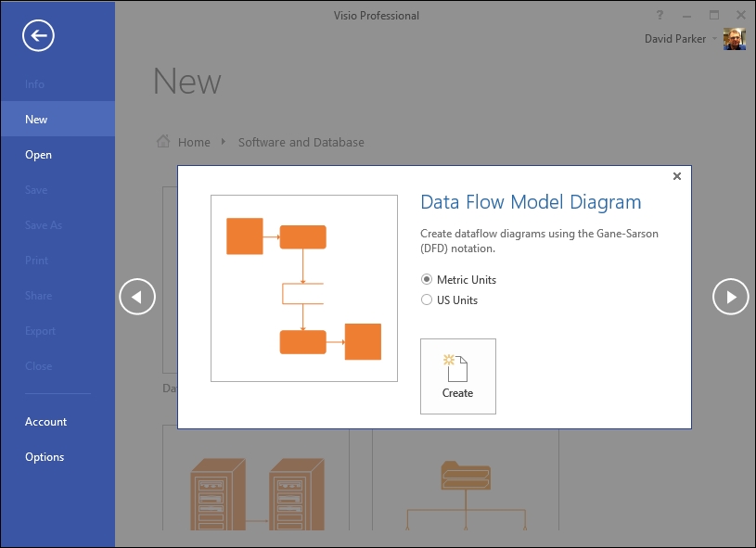Navigate to the Open page

[38, 154]
